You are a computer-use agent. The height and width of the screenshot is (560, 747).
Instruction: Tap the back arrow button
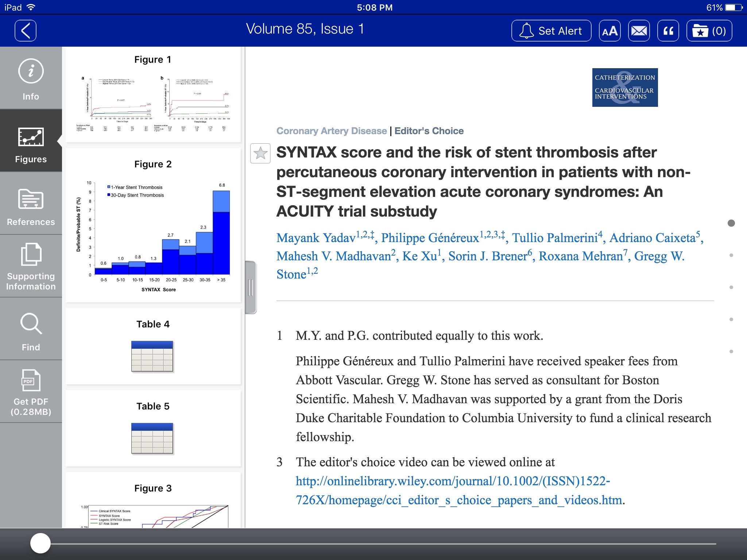pyautogui.click(x=26, y=31)
